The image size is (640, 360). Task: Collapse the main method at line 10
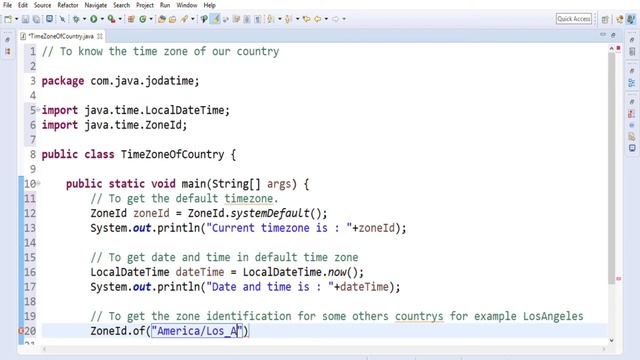pyautogui.click(x=38, y=183)
